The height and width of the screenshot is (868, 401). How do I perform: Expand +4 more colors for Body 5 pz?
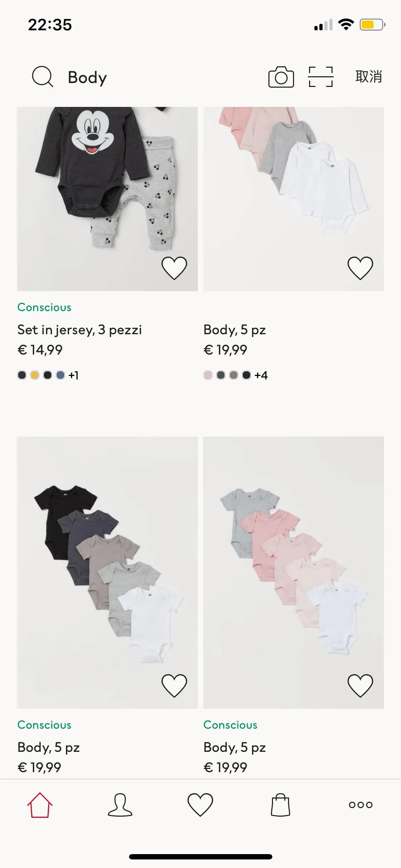pyautogui.click(x=261, y=375)
